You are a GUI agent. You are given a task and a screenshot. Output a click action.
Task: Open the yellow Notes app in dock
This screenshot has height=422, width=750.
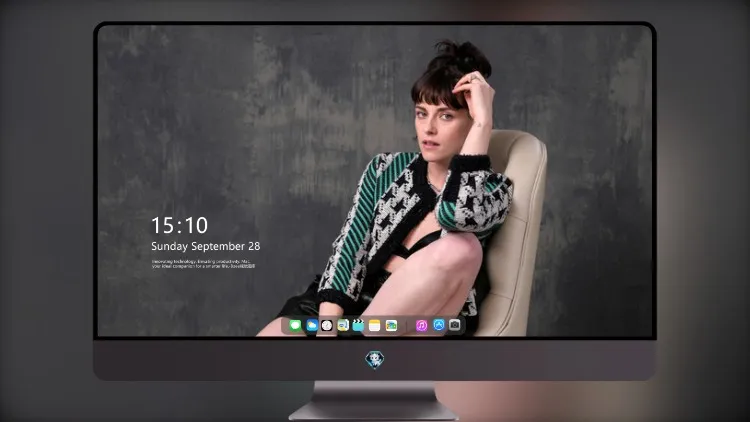375,325
